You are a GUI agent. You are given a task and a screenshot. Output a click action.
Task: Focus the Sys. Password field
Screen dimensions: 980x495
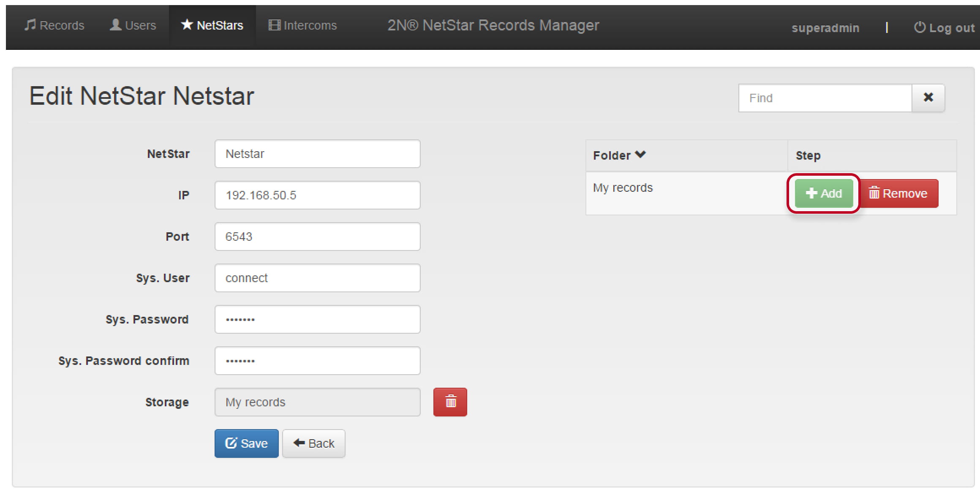318,319
